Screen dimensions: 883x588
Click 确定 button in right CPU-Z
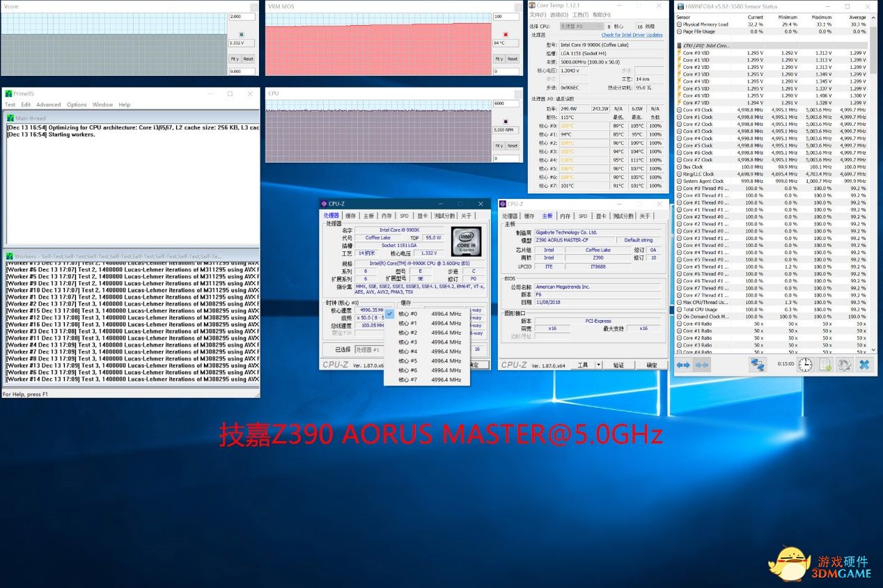coord(651,365)
